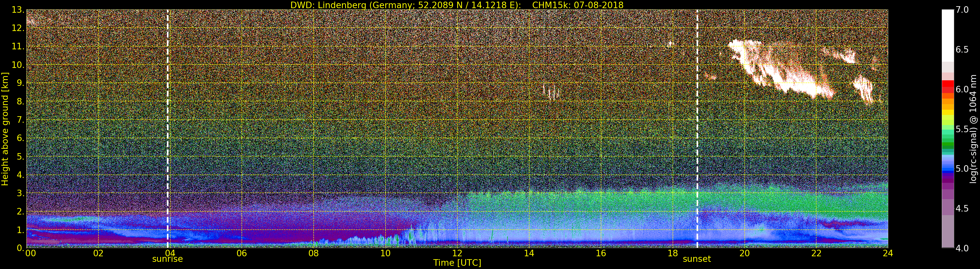Click the "7.0" colorbar value label
This screenshot has height=269, width=980.
coord(962,10)
